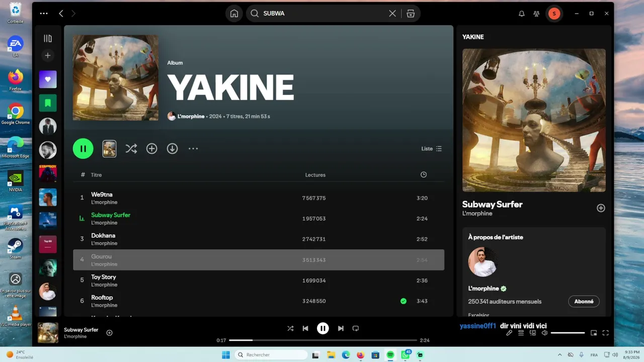Open the album cover preview beside the pause button
The width and height of the screenshot is (644, 362).
click(109, 149)
